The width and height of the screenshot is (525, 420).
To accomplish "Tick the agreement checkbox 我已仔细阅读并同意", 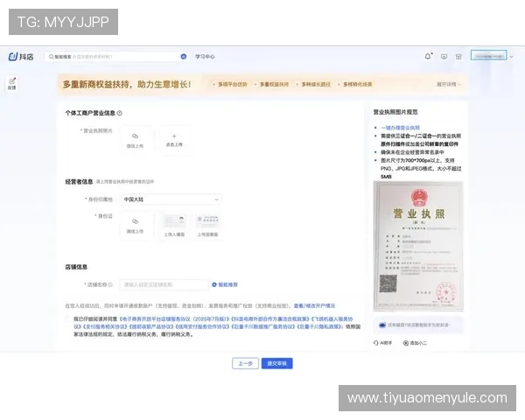I will (x=68, y=318).
